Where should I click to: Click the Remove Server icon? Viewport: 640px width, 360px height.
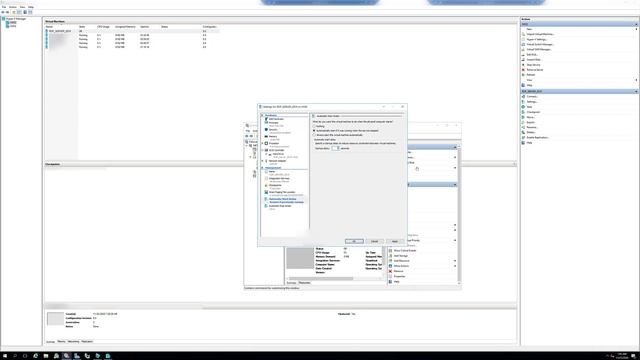pyautogui.click(x=523, y=70)
